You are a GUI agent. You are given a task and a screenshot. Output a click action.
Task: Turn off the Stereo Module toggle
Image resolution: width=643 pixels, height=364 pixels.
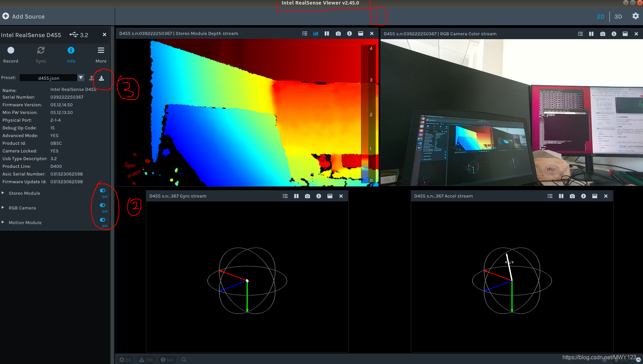coord(103,191)
